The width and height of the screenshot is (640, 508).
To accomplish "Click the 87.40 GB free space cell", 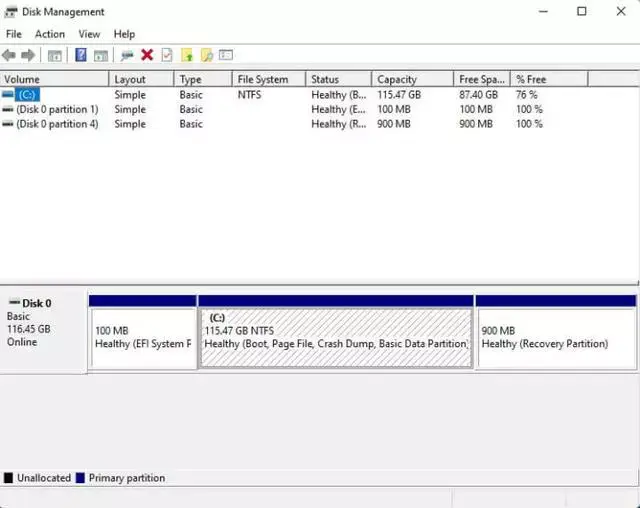I will click(x=478, y=95).
